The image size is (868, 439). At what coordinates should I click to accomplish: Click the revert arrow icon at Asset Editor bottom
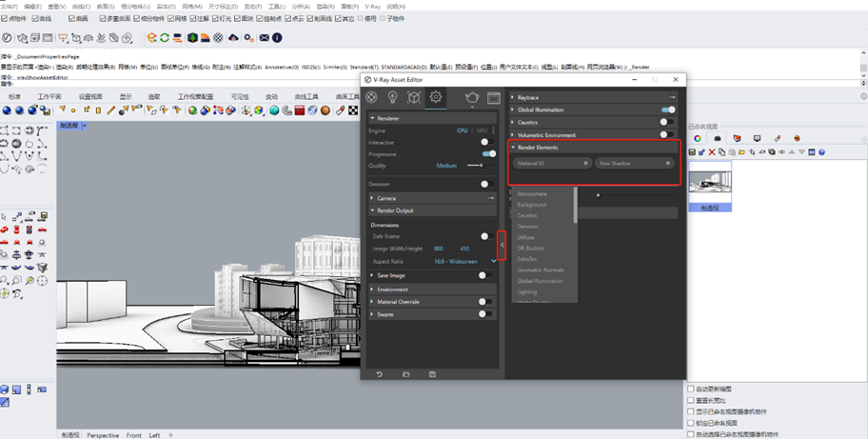click(379, 374)
